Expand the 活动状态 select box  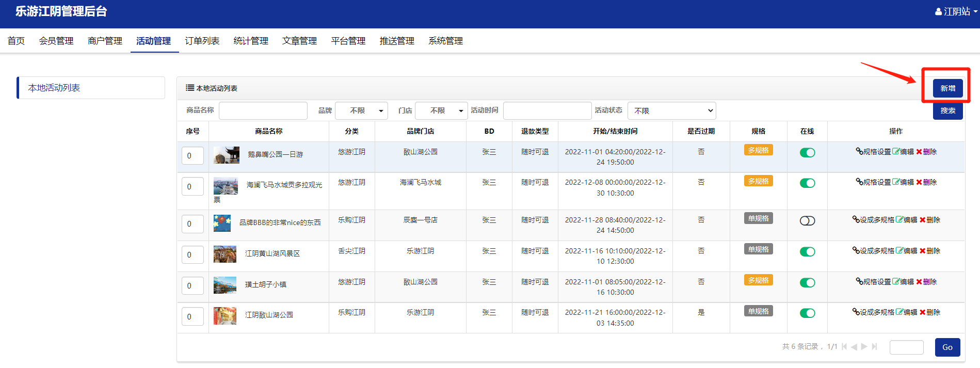tap(671, 110)
